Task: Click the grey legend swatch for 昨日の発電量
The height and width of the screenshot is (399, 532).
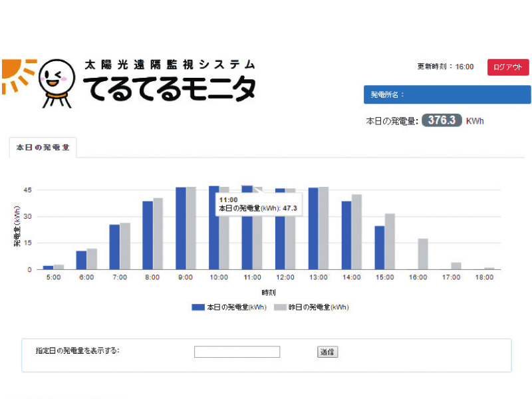Action: (279, 307)
